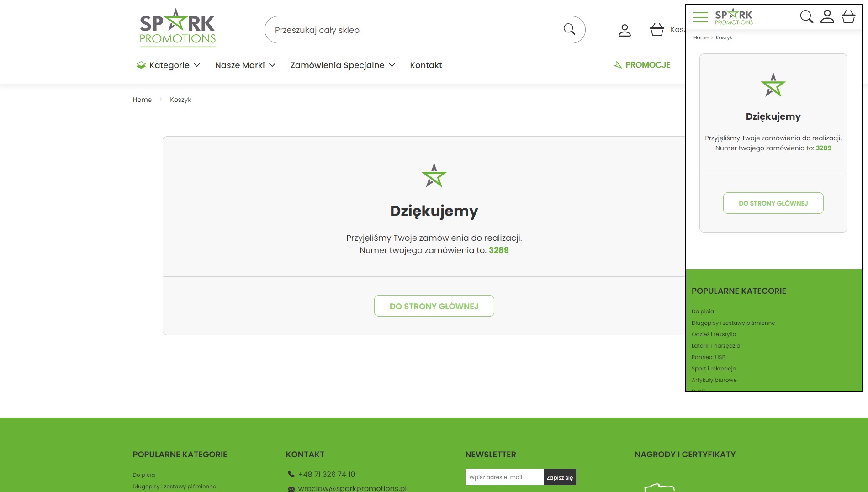
Task: Click Koszyk breadcrumb in mobile preview
Action: tap(724, 37)
